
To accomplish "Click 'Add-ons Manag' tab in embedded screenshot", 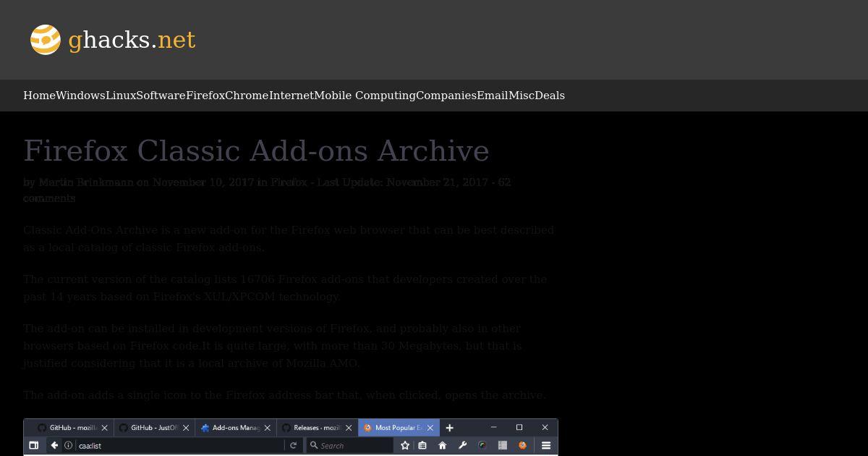I will click(236, 428).
